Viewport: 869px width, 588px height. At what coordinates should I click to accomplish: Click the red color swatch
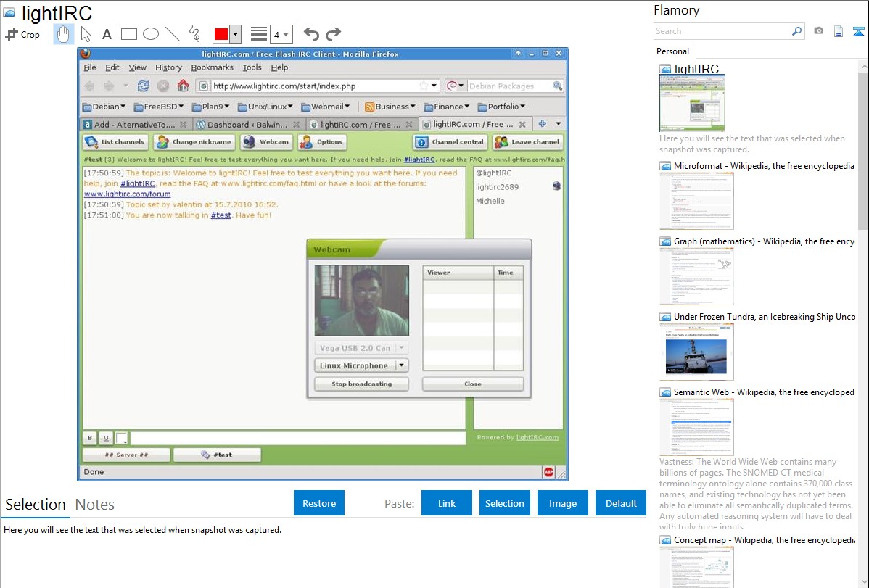(221, 34)
